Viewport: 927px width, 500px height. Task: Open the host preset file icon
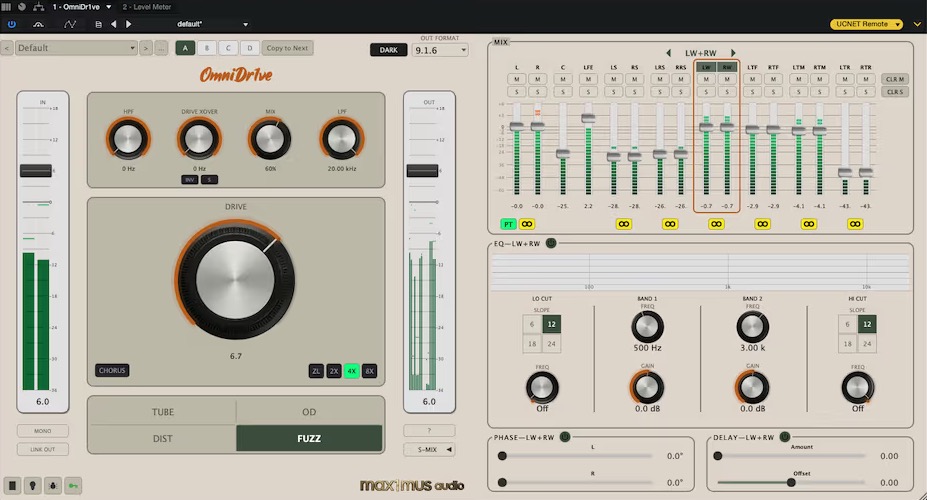(x=98, y=24)
